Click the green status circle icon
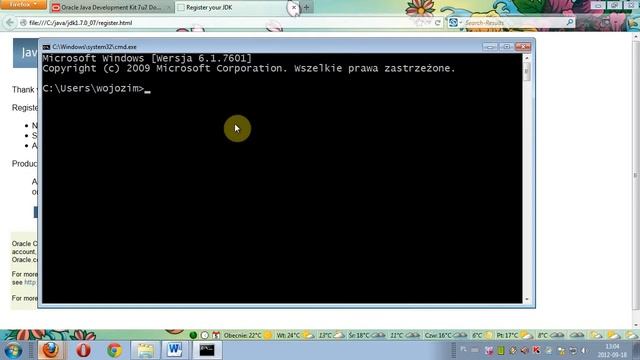The height and width of the screenshot is (360, 640). tap(193, 336)
